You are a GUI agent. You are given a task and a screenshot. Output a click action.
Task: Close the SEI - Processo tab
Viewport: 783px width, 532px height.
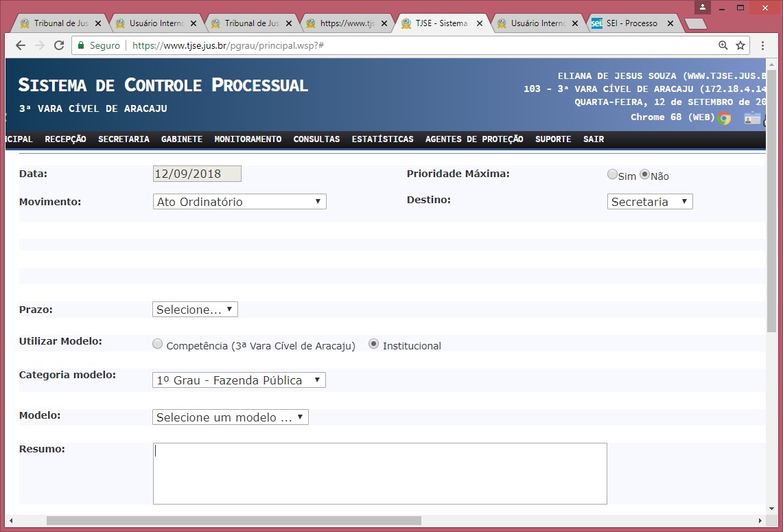(x=670, y=23)
